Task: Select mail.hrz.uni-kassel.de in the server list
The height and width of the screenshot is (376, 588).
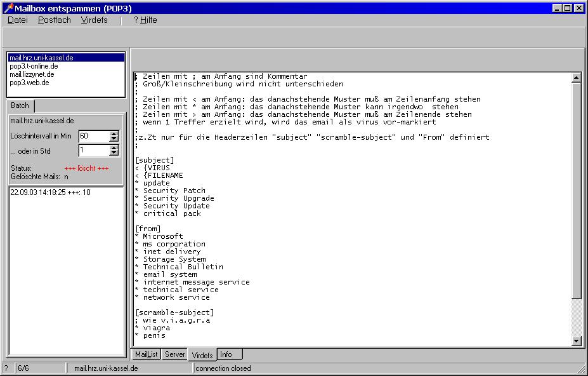Action: click(x=41, y=58)
